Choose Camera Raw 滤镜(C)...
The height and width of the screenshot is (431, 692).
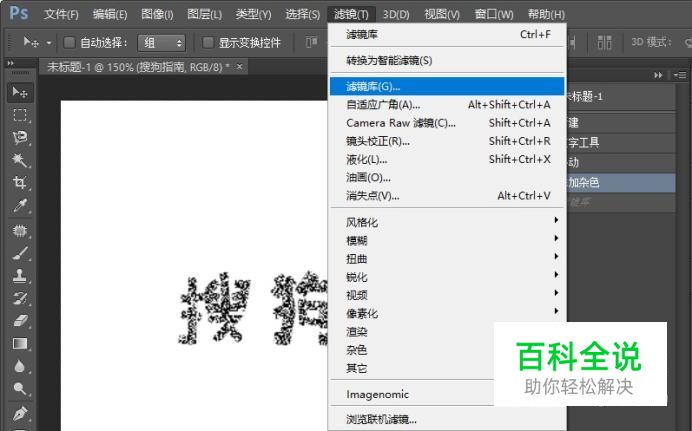tap(447, 123)
